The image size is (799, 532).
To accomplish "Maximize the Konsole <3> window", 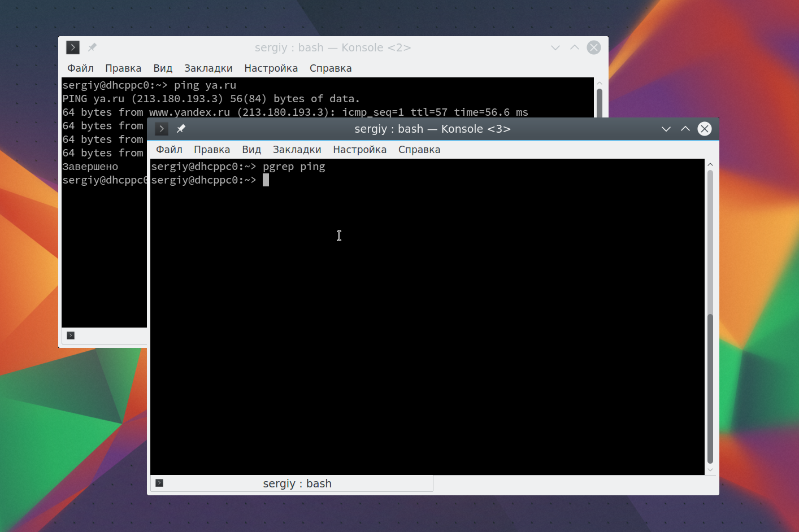I will click(685, 129).
